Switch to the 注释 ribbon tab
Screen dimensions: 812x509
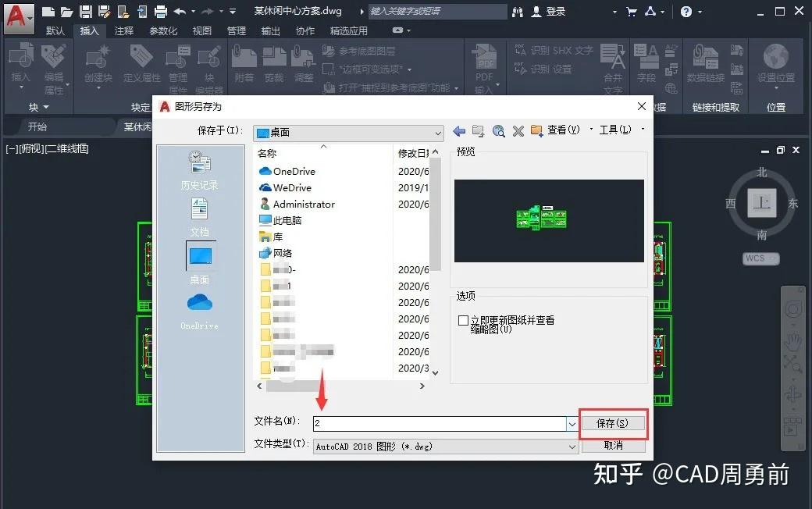(x=125, y=30)
